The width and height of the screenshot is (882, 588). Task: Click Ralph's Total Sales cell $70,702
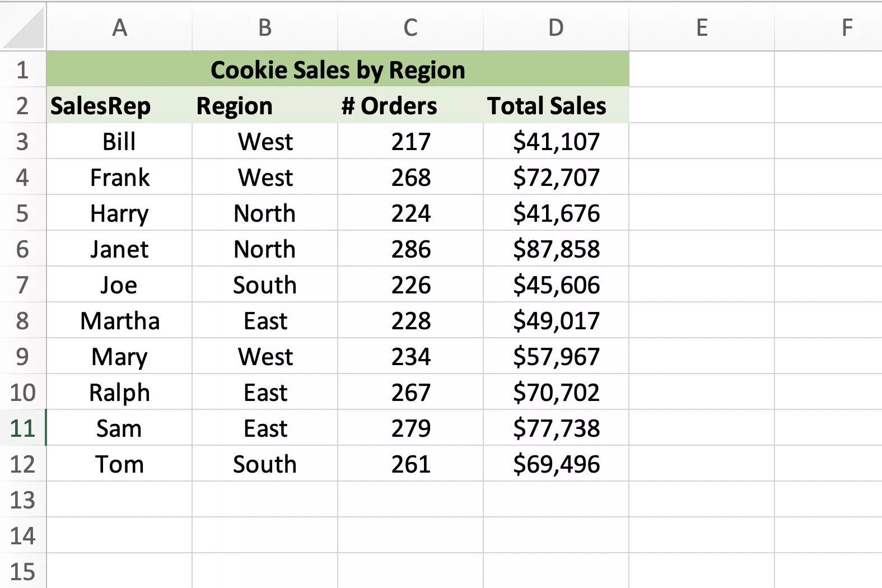pos(556,393)
